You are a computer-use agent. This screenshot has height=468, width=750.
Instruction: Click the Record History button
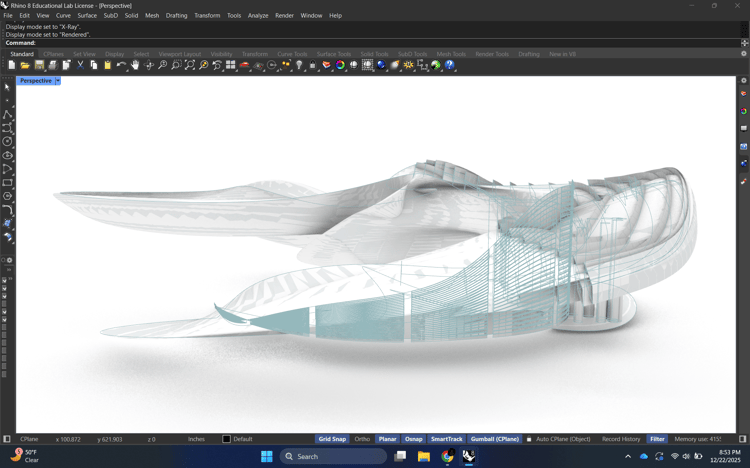click(x=621, y=439)
